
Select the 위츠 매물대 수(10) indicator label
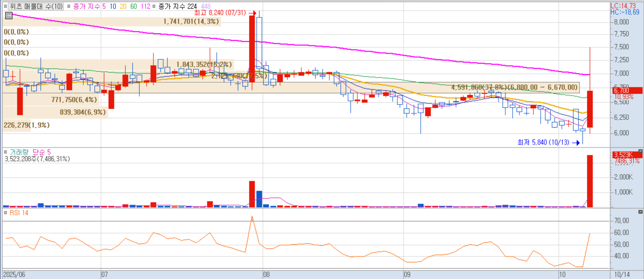[36, 6]
